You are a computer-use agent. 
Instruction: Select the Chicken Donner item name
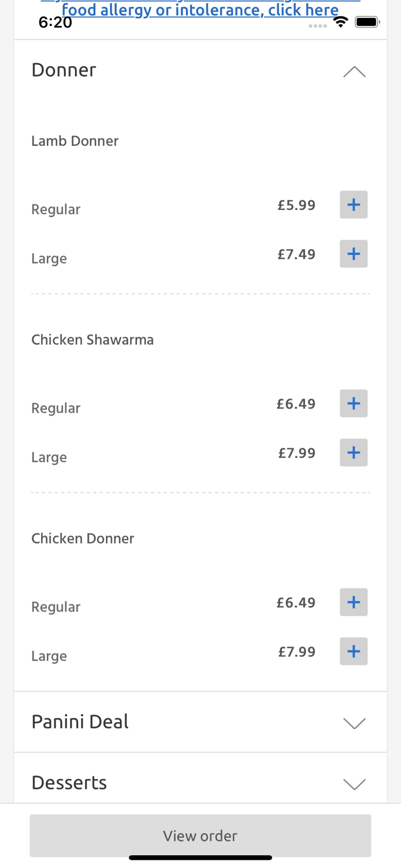(x=83, y=538)
